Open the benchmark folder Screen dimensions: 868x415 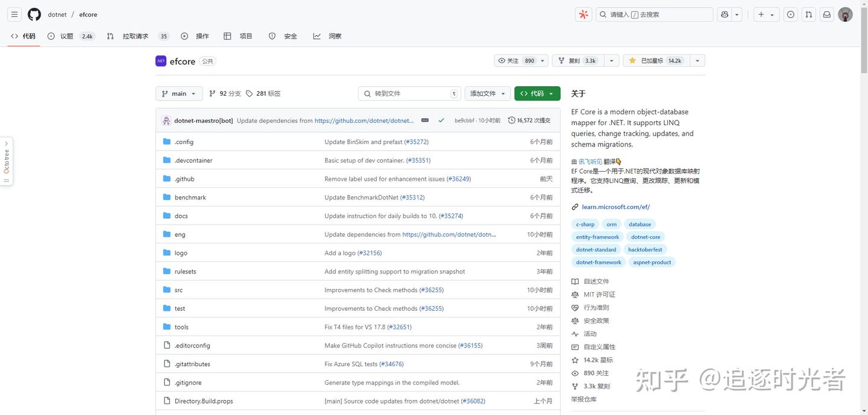tap(190, 197)
